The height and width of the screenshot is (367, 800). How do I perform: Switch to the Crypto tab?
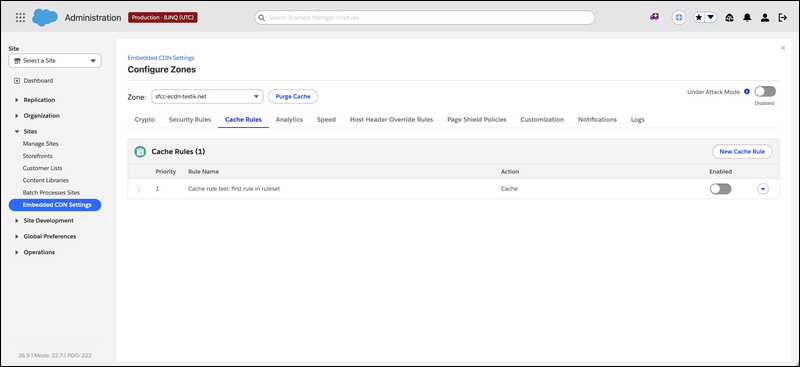point(145,119)
